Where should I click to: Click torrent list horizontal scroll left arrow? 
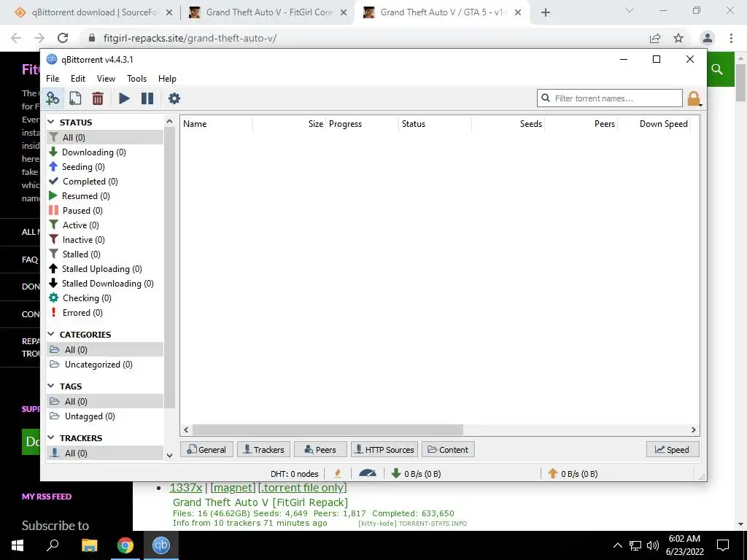pyautogui.click(x=186, y=430)
